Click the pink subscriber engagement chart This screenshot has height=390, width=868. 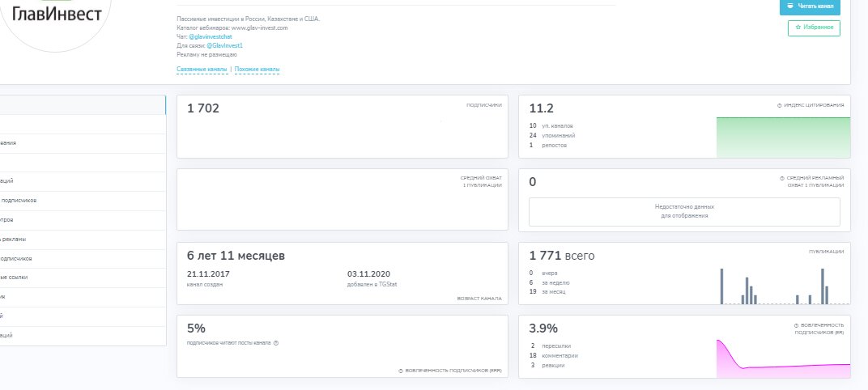pos(783,358)
